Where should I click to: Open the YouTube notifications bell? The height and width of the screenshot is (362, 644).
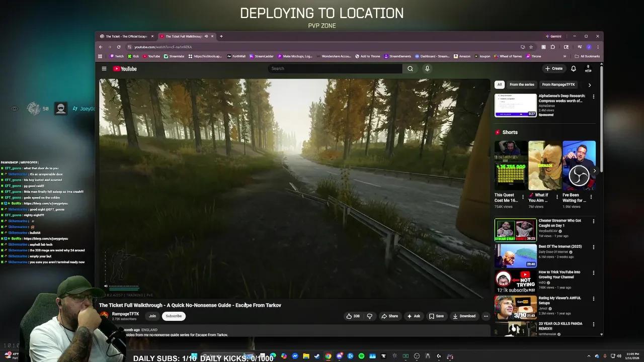(573, 68)
